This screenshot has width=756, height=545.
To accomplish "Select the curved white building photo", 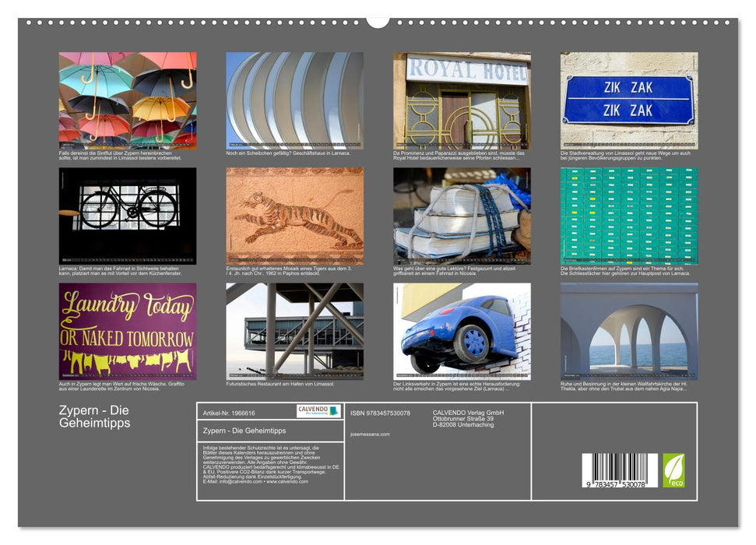I will pos(294,100).
